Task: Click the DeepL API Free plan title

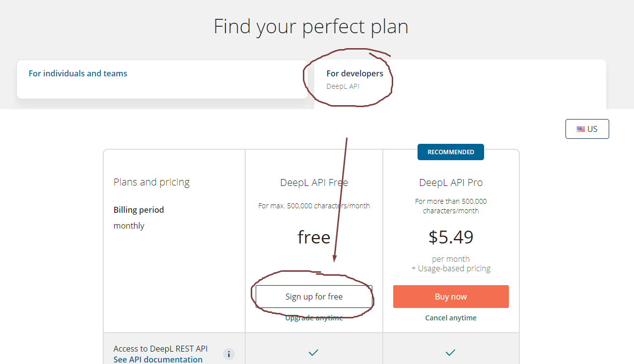Action: 314,182
